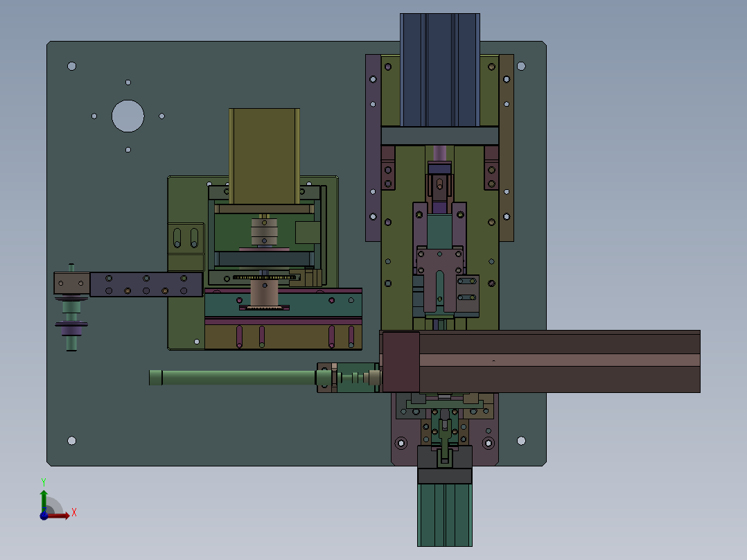This screenshot has width=747, height=560.
Task: Select the teal slide plate under the gear
Action: pyautogui.click(x=283, y=304)
